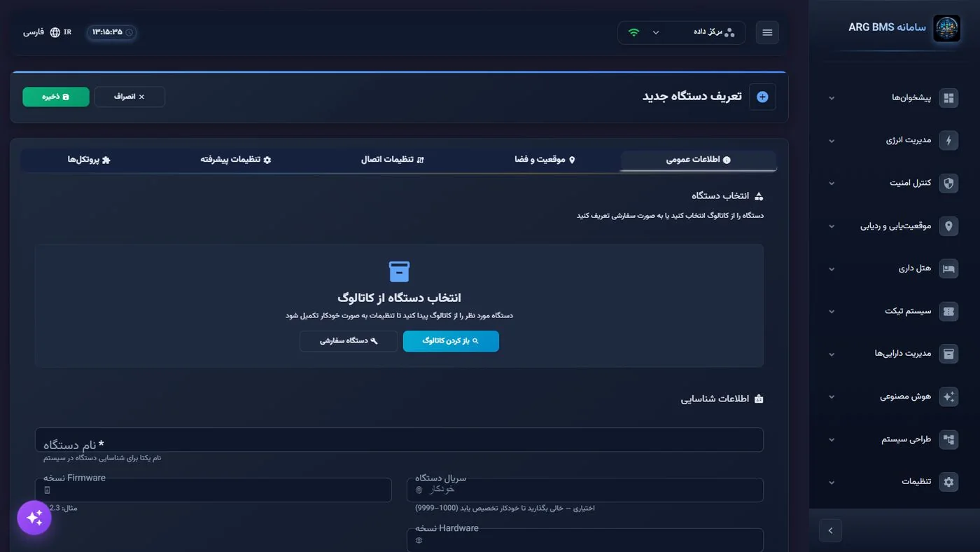Switch to the تنظیمات پیشرفته tab
Viewport: 980px width, 552px height.
(x=236, y=160)
